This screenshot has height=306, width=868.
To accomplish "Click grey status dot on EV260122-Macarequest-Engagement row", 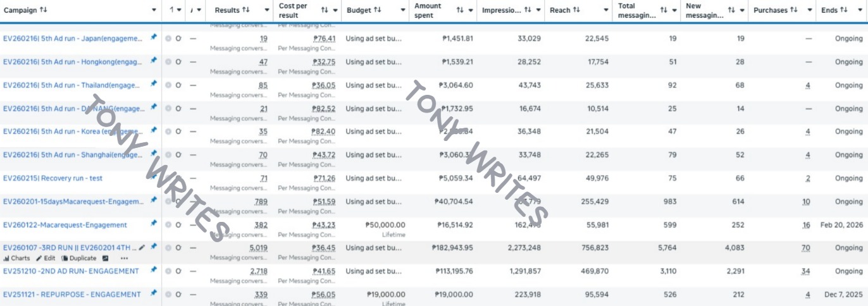I will [x=168, y=224].
